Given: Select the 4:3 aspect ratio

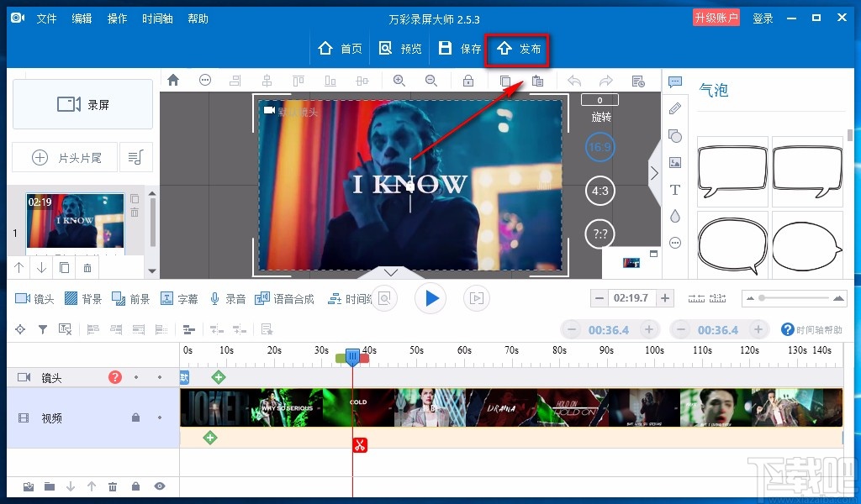Looking at the screenshot, I should pyautogui.click(x=600, y=191).
